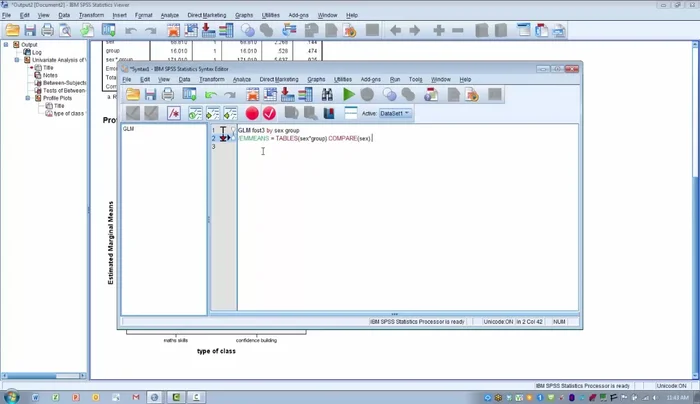Select GLM in syntax navigation pane

(x=128, y=129)
